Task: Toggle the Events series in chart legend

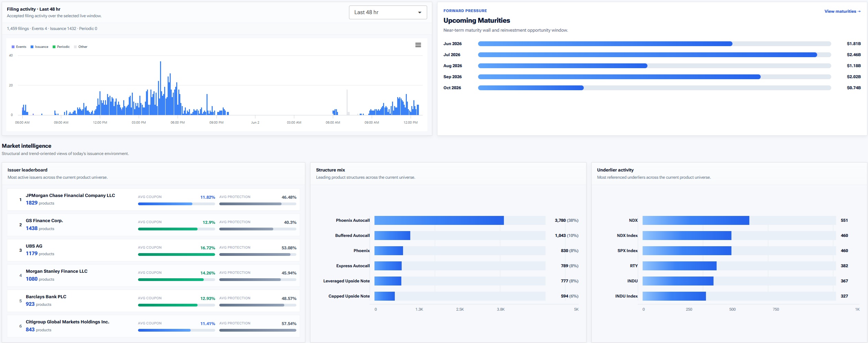Action: (19, 47)
